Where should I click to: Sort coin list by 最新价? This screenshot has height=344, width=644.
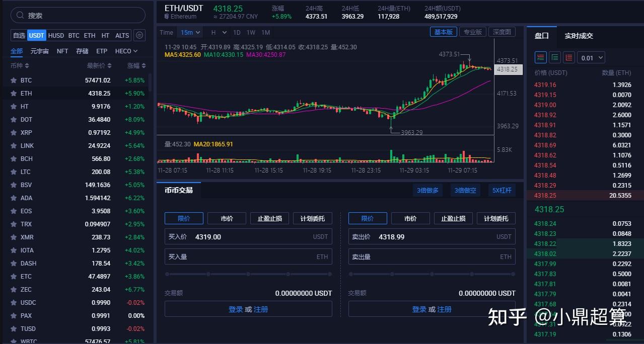point(100,65)
